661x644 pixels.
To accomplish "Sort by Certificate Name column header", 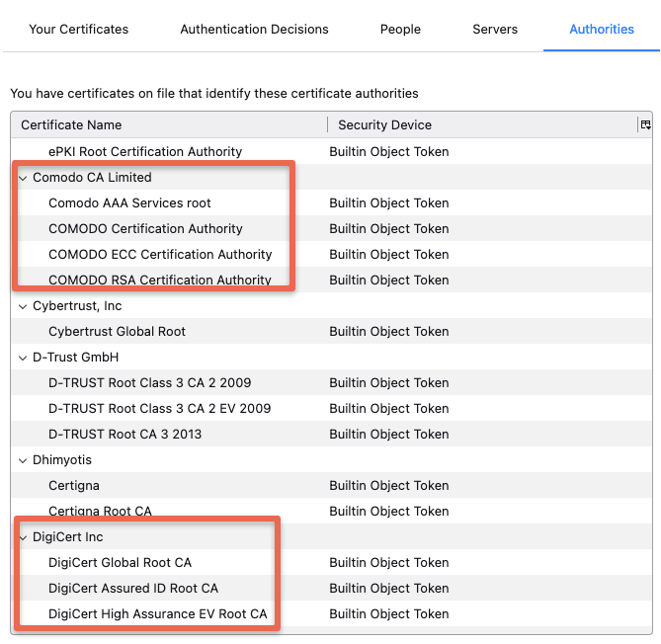I will (169, 124).
